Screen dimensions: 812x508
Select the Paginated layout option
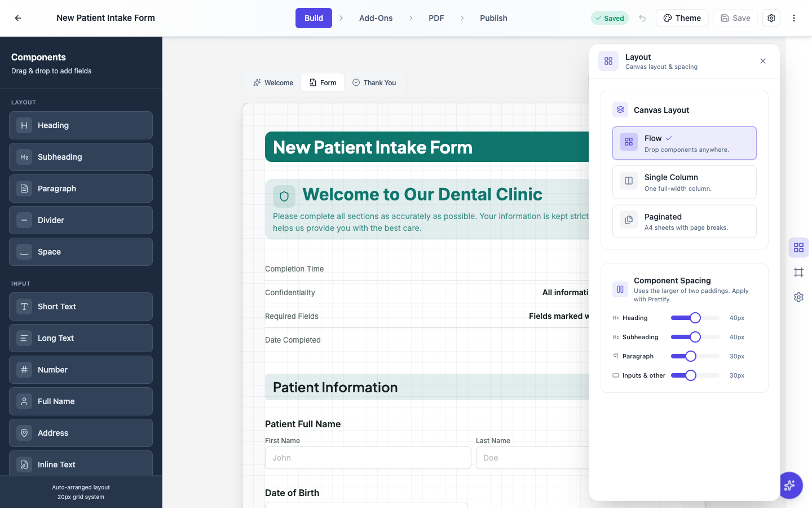pyautogui.click(x=685, y=221)
